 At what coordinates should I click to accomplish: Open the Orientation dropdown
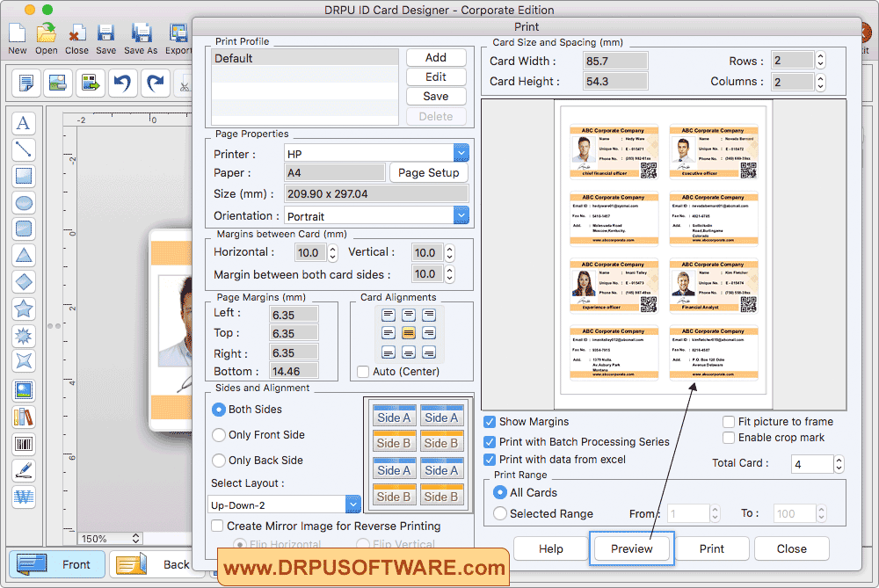461,215
